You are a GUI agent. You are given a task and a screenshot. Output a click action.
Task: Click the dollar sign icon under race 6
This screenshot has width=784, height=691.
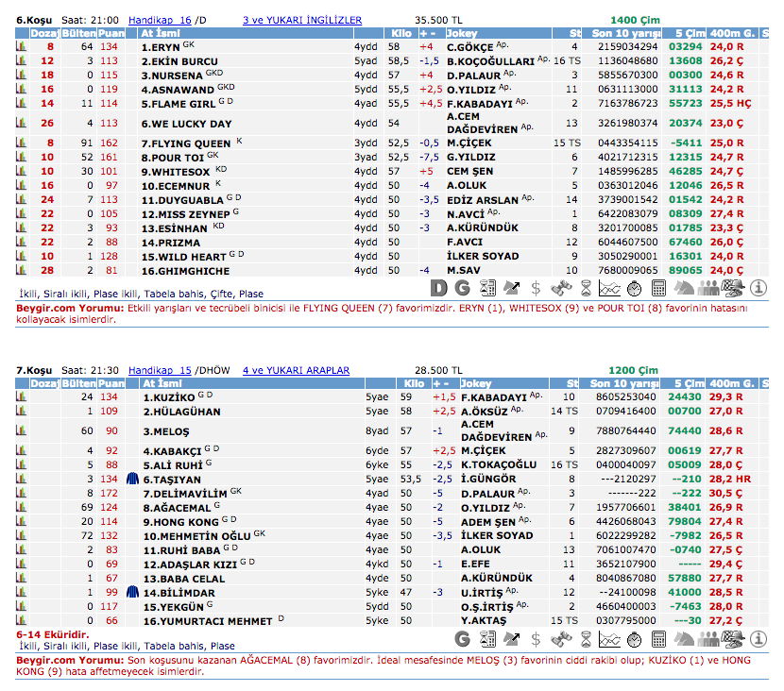(536, 287)
